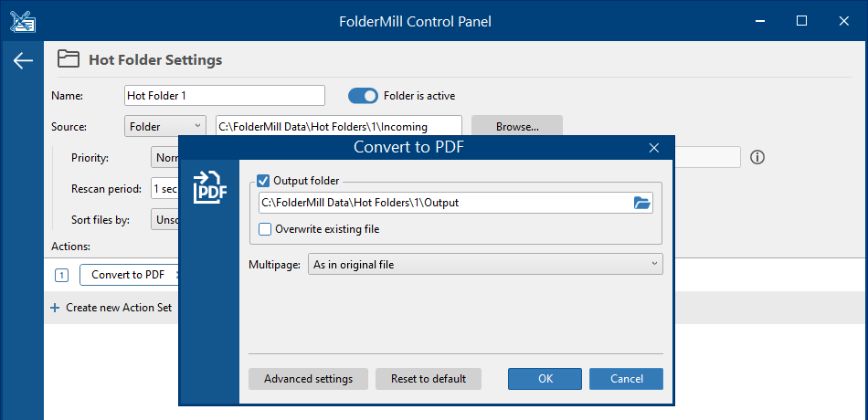Click the back arrow in the sidebar
Screen dimensions: 868x420
pos(23,61)
